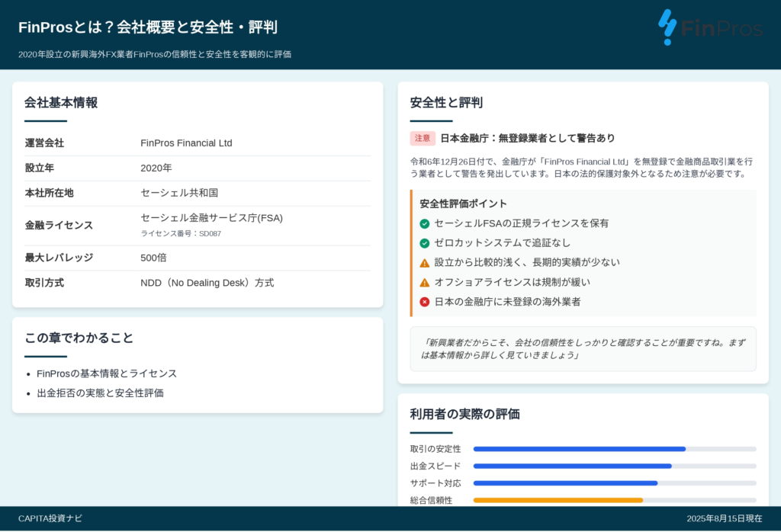Click the 取引方式 row label
781x532 pixels.
click(44, 283)
